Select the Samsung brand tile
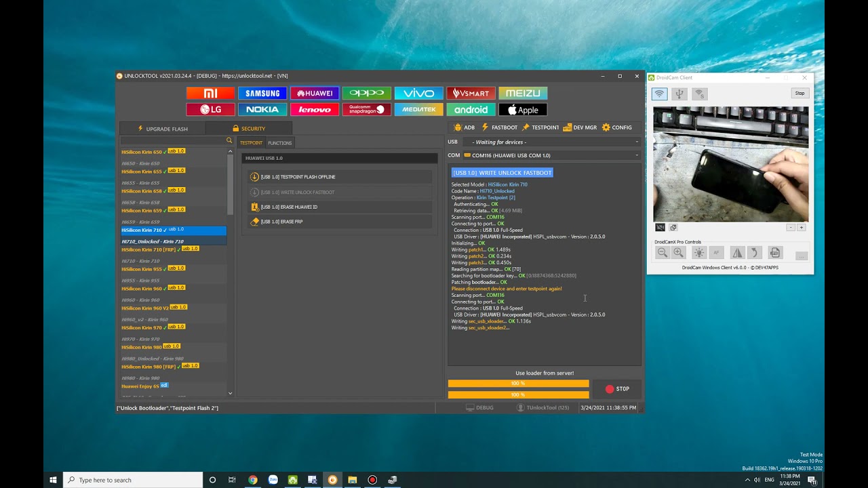This screenshot has height=488, width=868. point(262,93)
